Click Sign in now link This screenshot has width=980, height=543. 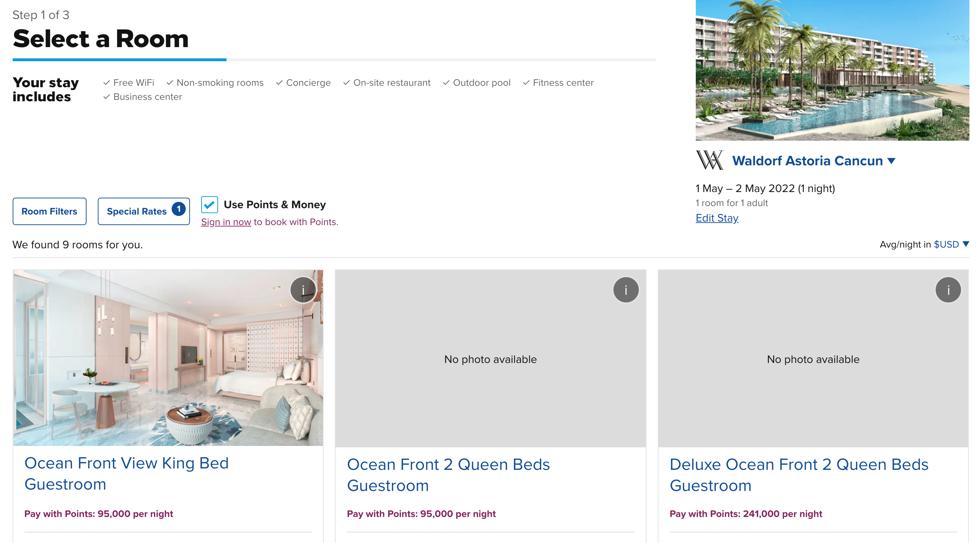pos(226,222)
